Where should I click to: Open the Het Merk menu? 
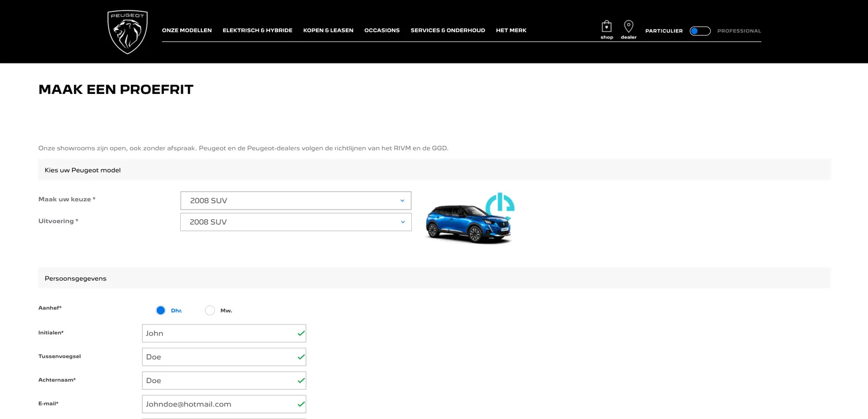coord(511,30)
